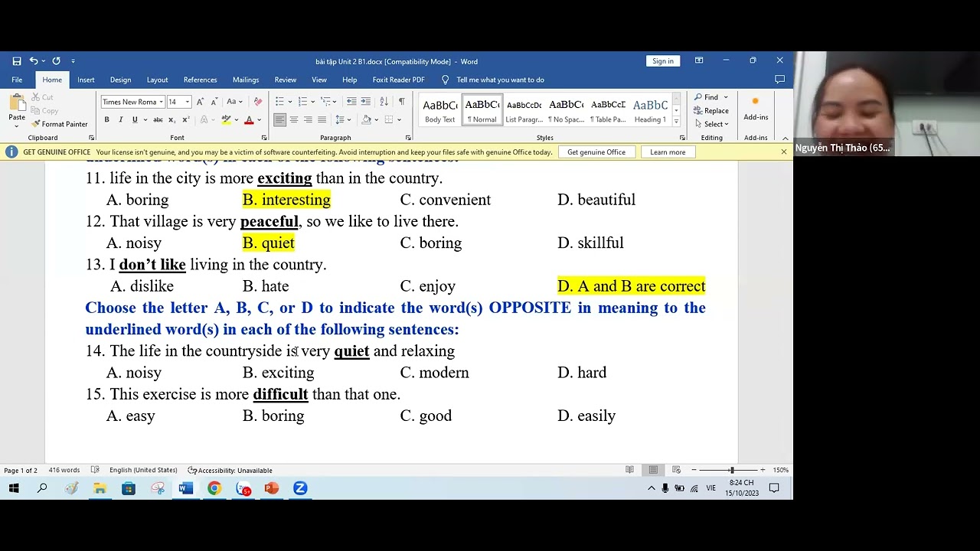Image resolution: width=980 pixels, height=551 pixels.
Task: Undo the last action
Action: pyautogui.click(x=34, y=61)
